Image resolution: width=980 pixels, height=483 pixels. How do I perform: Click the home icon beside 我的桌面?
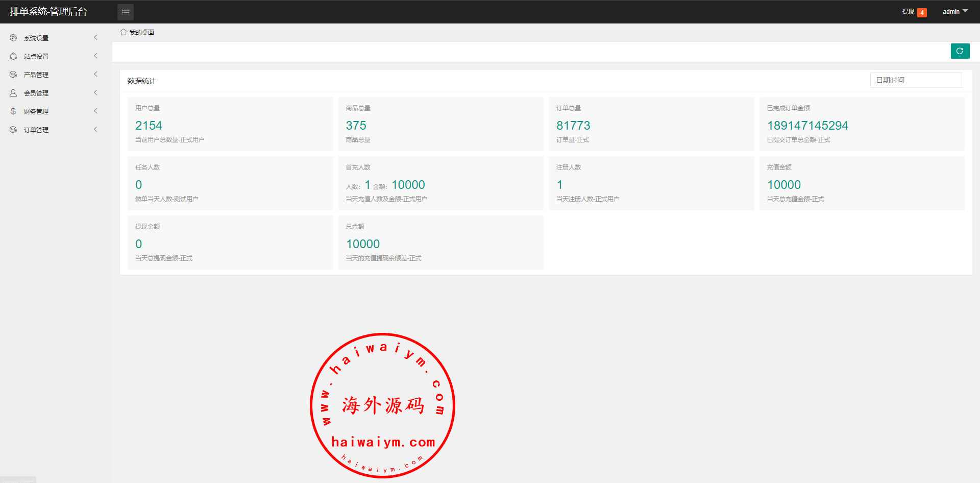pyautogui.click(x=124, y=32)
